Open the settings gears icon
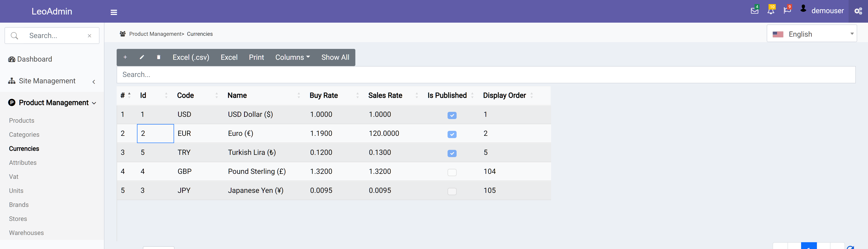This screenshot has width=868, height=249. 858,11
